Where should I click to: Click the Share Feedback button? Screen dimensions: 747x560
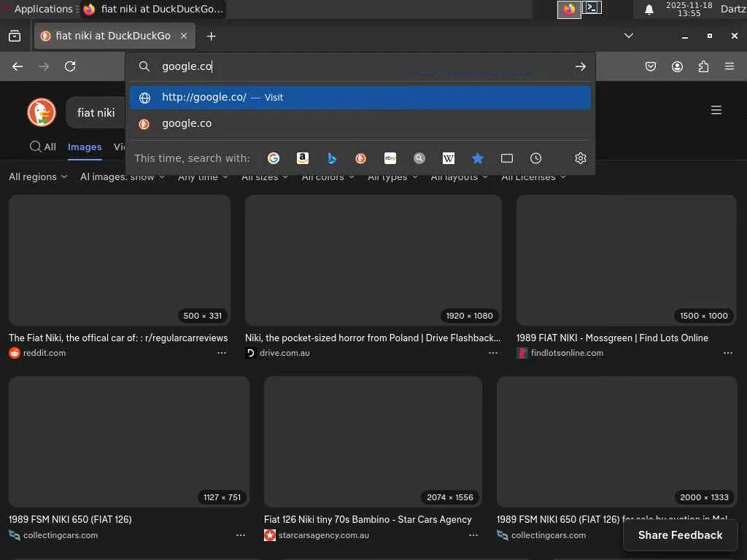(x=681, y=535)
